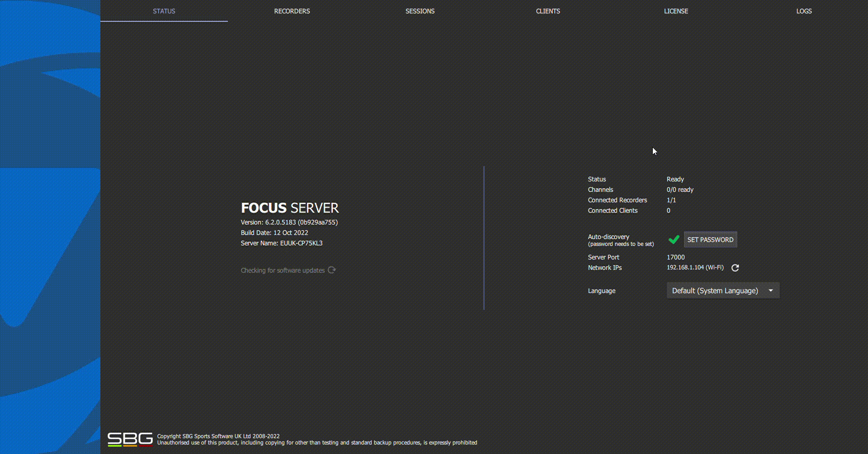Click the Checking for software updates text

tap(283, 270)
